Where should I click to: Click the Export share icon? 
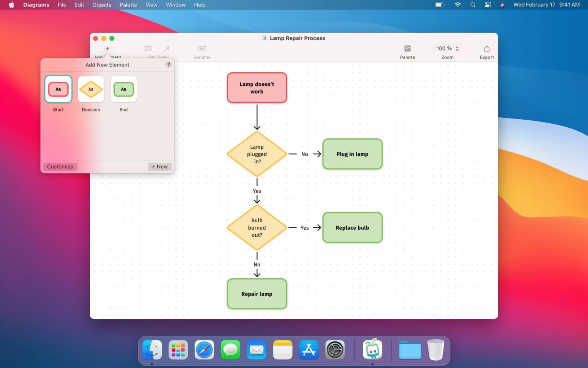coord(487,49)
